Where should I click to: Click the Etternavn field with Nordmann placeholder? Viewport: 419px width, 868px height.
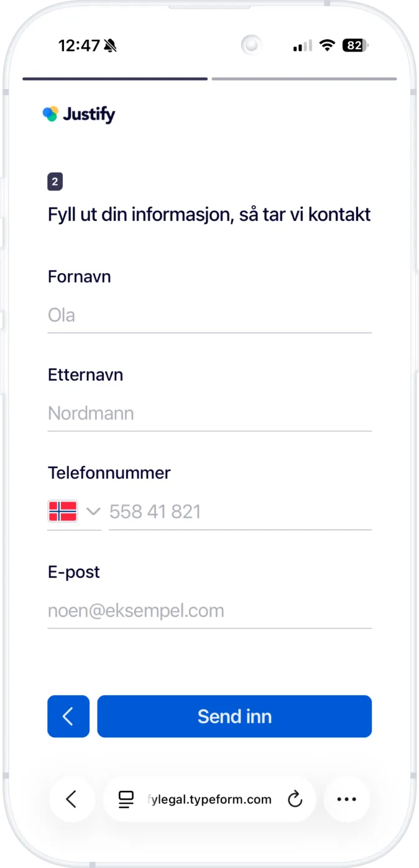(209, 413)
